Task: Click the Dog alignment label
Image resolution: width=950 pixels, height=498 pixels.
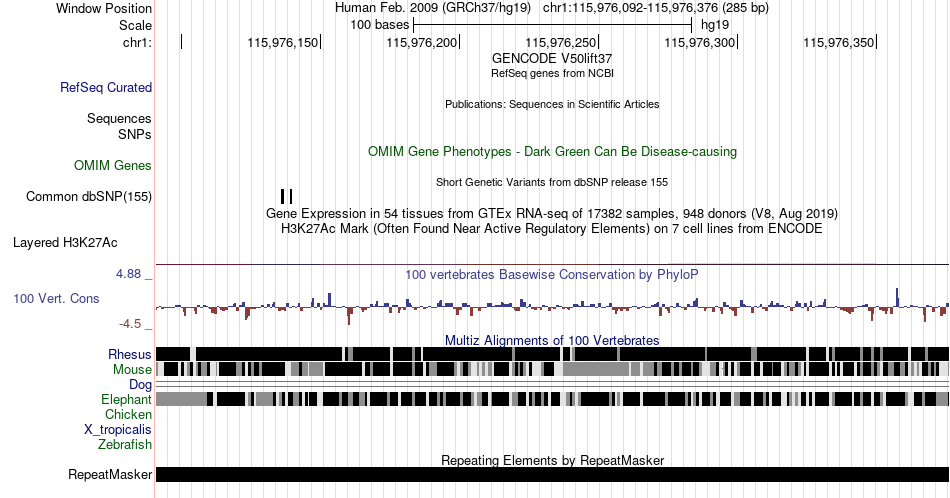Action: coord(141,384)
